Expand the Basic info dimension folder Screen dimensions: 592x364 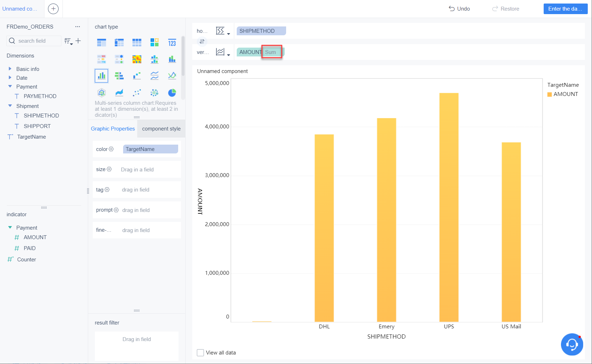[10, 69]
